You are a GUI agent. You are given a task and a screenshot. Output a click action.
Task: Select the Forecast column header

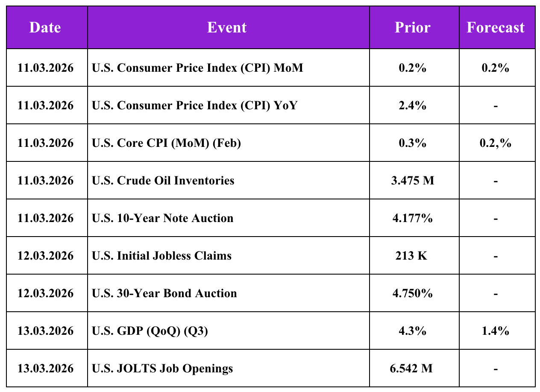pos(496,28)
